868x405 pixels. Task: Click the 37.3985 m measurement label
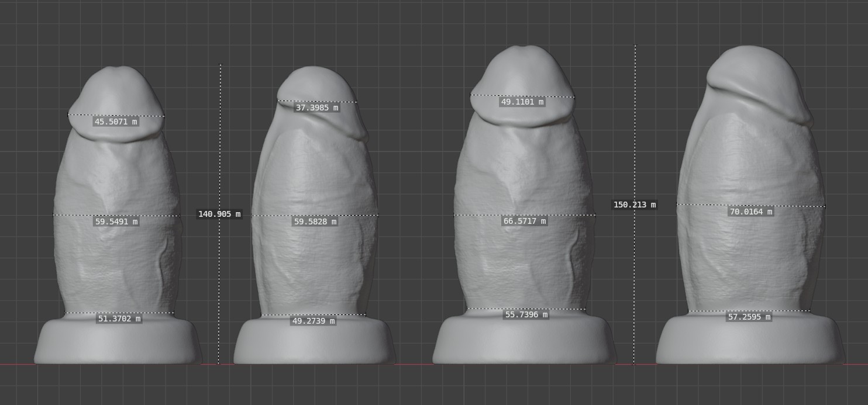[x=316, y=108]
